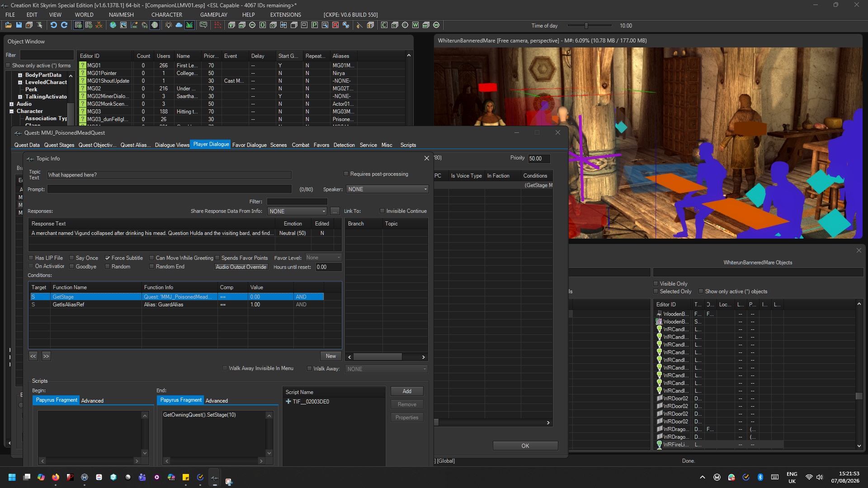Select End Advanced fragment tab
The image size is (868, 488).
click(217, 401)
